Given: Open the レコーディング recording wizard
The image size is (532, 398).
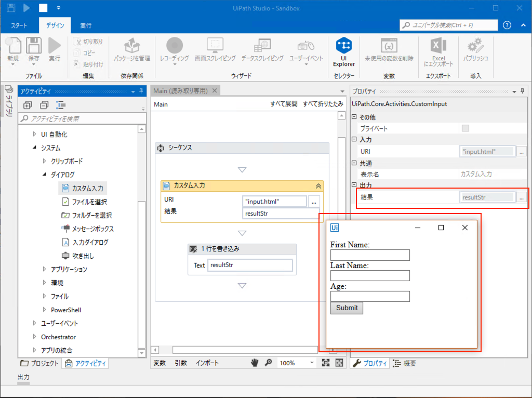Looking at the screenshot, I should [175, 50].
